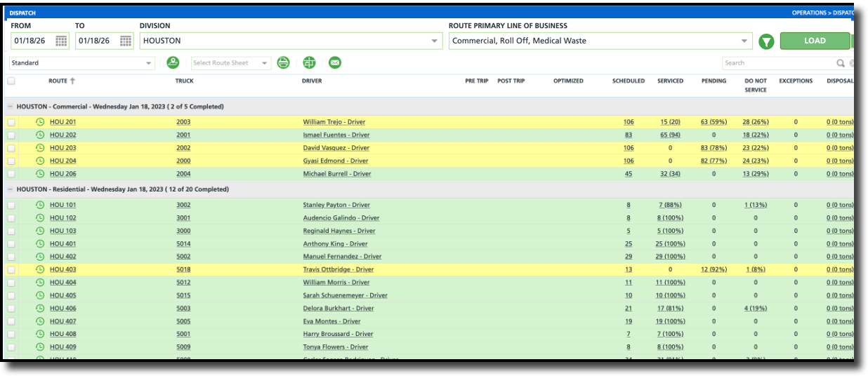Open the Standard view dropdown

click(x=82, y=63)
